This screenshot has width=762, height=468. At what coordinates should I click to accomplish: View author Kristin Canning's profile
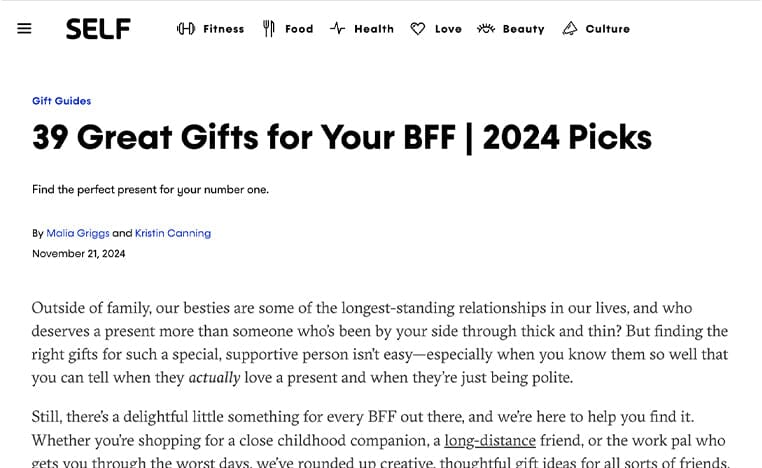(x=173, y=233)
